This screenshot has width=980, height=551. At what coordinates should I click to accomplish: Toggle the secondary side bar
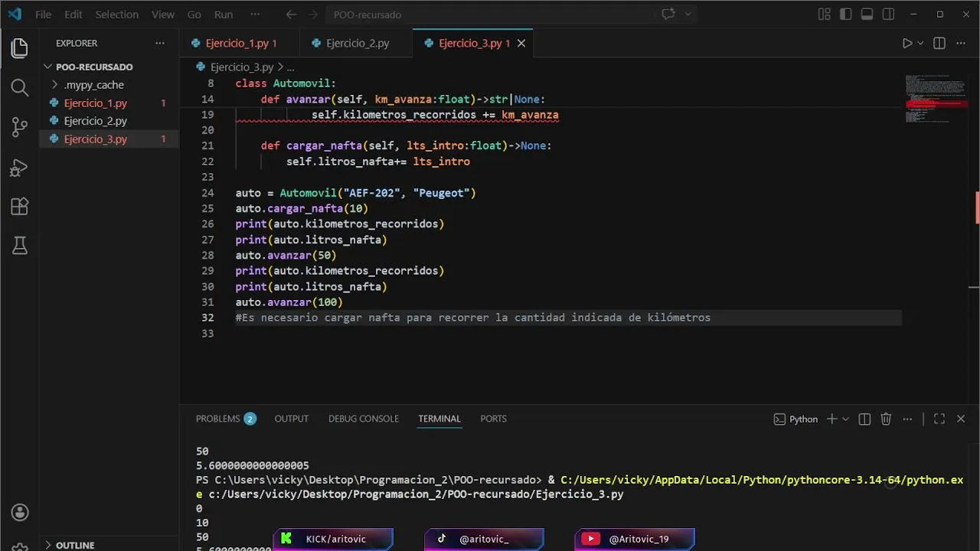tap(888, 14)
